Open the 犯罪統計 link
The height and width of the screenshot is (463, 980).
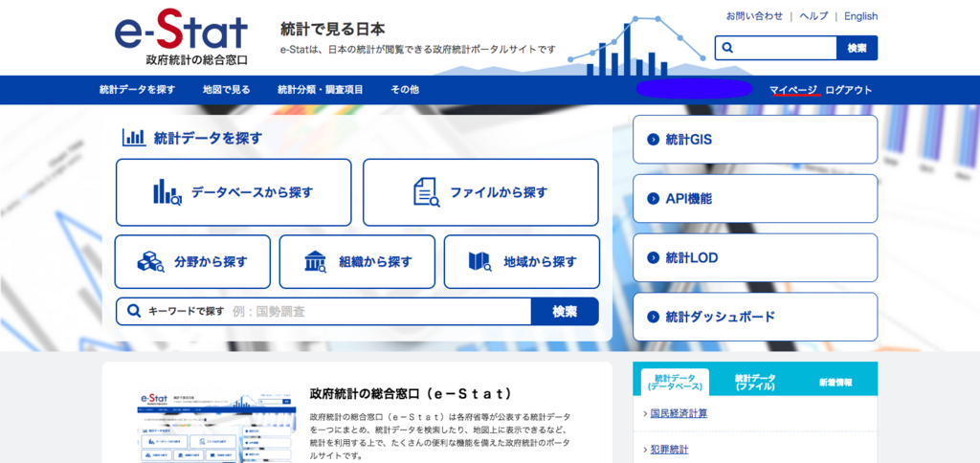(x=669, y=450)
